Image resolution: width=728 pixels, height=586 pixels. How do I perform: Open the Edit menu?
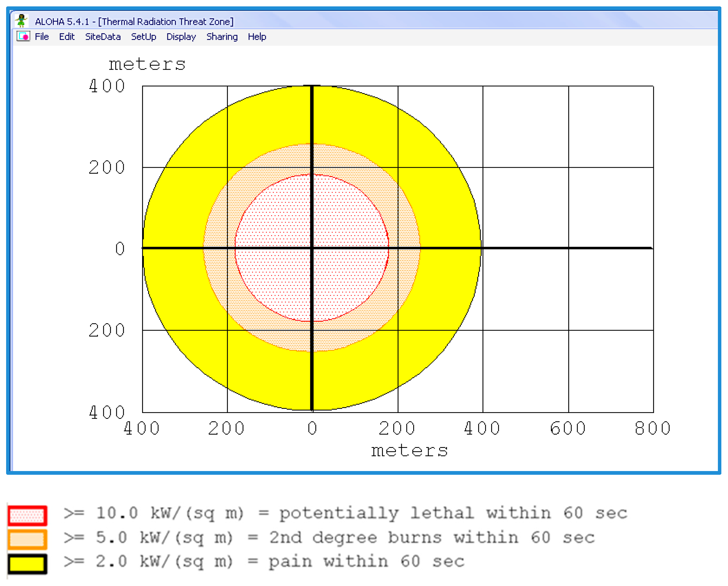(67, 36)
